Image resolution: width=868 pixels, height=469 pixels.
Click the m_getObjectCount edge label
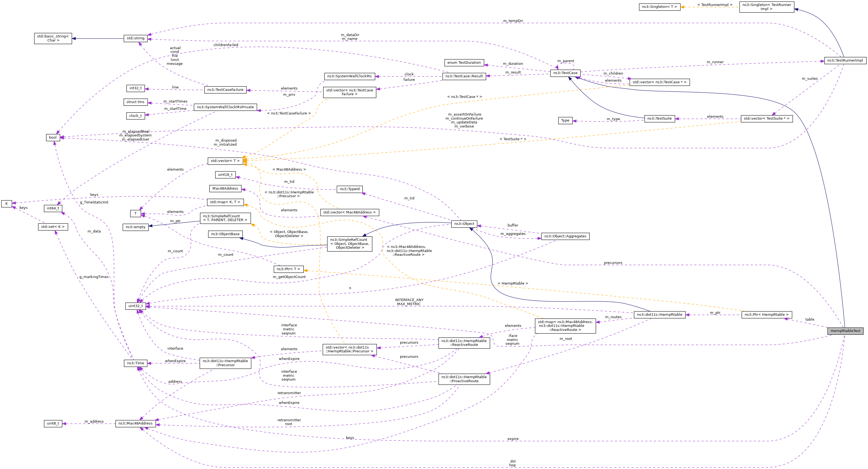[289, 277]
